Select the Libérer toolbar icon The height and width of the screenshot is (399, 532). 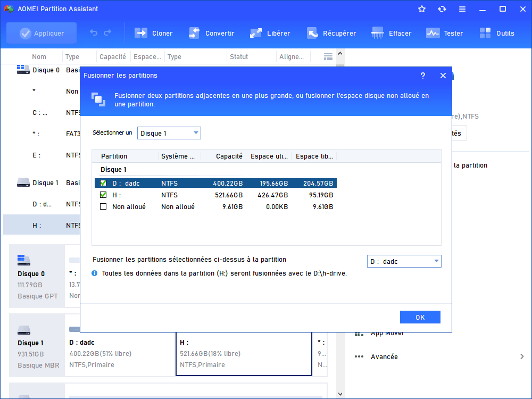(x=256, y=33)
